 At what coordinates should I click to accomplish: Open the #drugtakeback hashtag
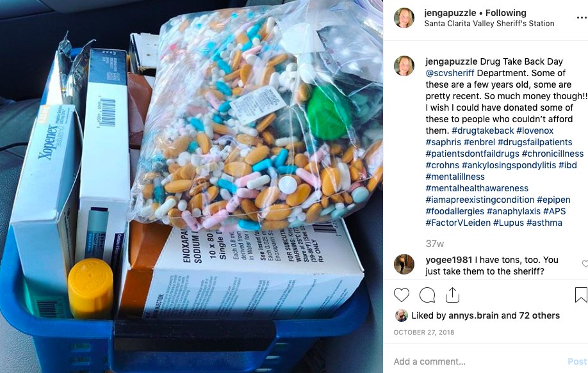(482, 131)
